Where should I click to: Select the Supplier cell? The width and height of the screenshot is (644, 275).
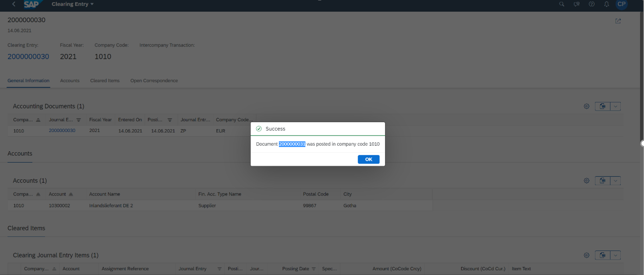(x=207, y=205)
